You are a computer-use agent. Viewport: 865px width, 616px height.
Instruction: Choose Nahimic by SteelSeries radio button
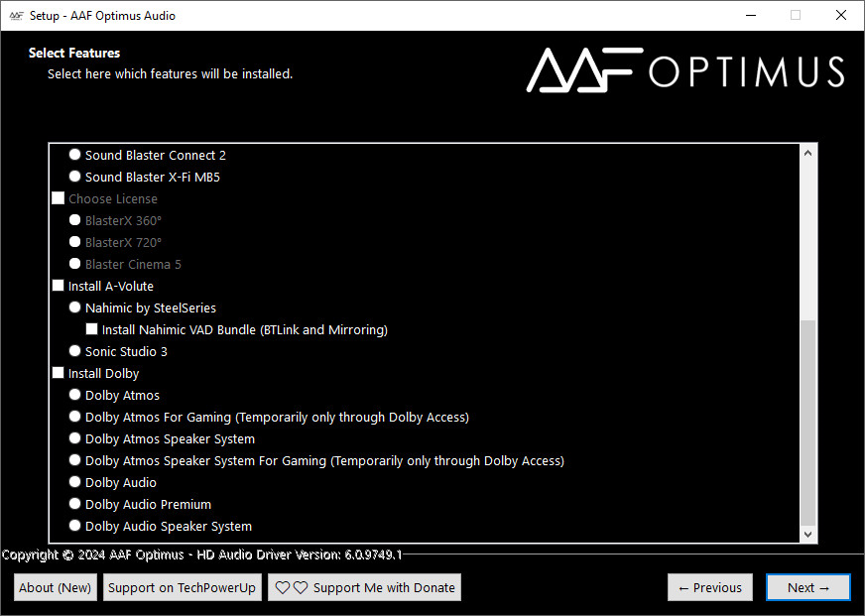(75, 308)
